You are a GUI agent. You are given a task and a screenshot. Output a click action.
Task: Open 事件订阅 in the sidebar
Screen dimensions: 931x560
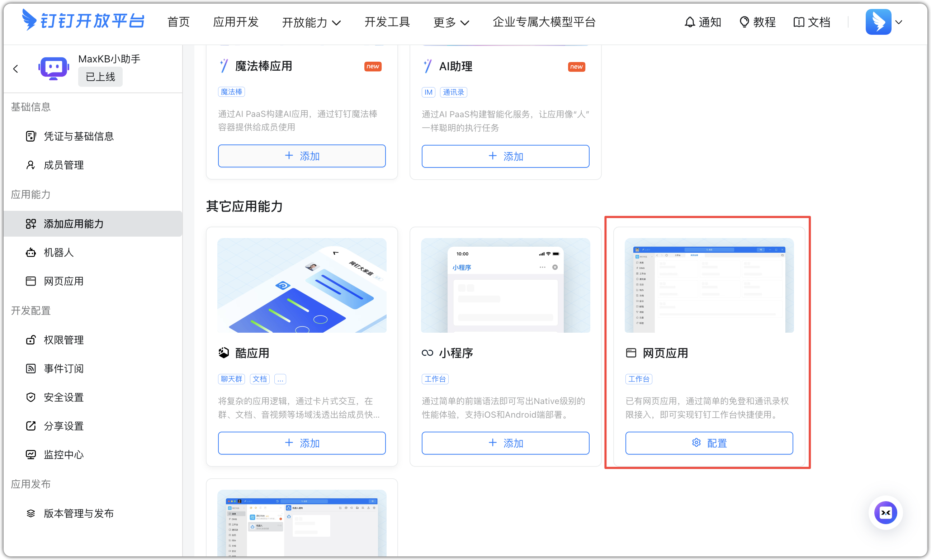tap(63, 369)
